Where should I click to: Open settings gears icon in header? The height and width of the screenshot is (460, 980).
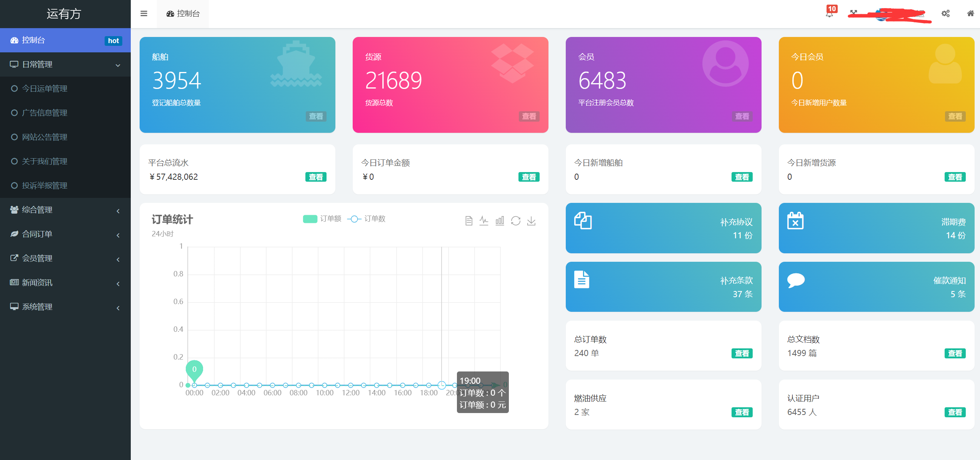tap(945, 13)
